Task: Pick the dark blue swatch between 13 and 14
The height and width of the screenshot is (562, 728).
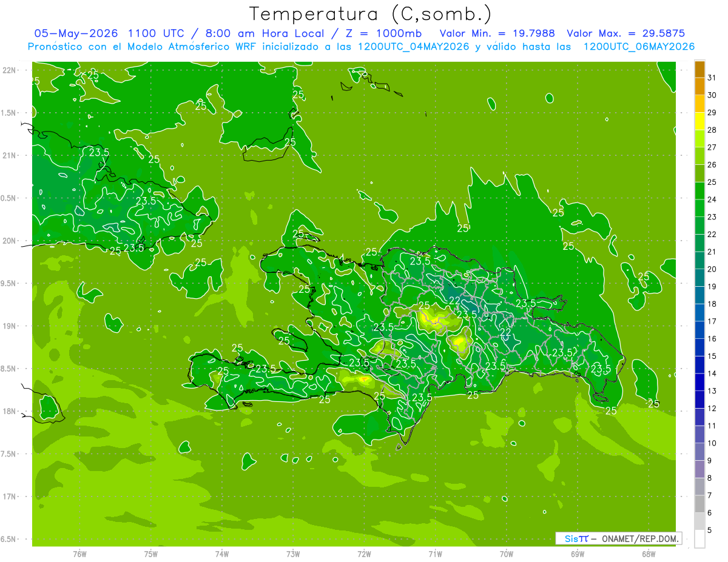Action: 699,383
